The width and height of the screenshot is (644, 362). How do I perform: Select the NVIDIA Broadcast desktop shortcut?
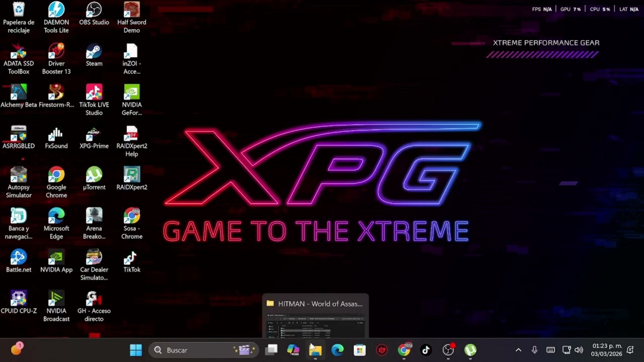click(56, 306)
